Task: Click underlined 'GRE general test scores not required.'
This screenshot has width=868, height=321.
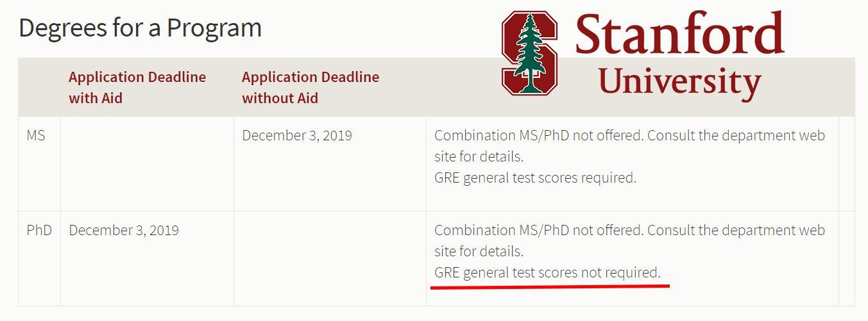Action: [x=547, y=272]
